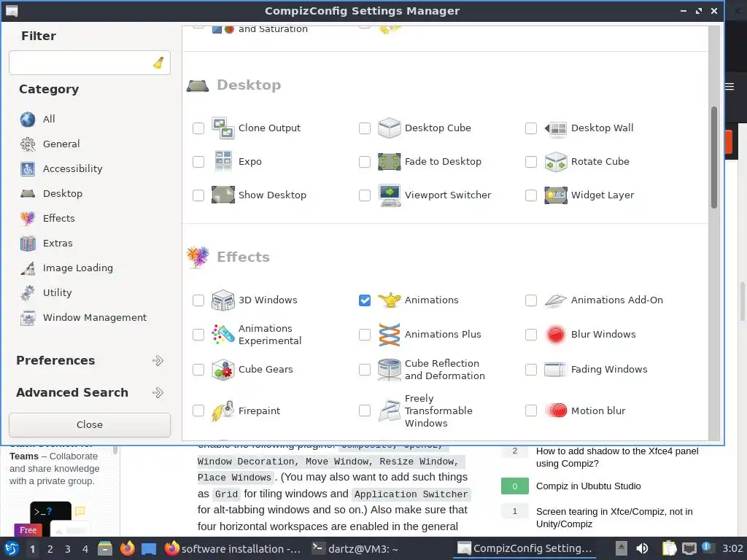Open the file manager taskbar launcher
The height and width of the screenshot is (560, 747).
point(105,548)
